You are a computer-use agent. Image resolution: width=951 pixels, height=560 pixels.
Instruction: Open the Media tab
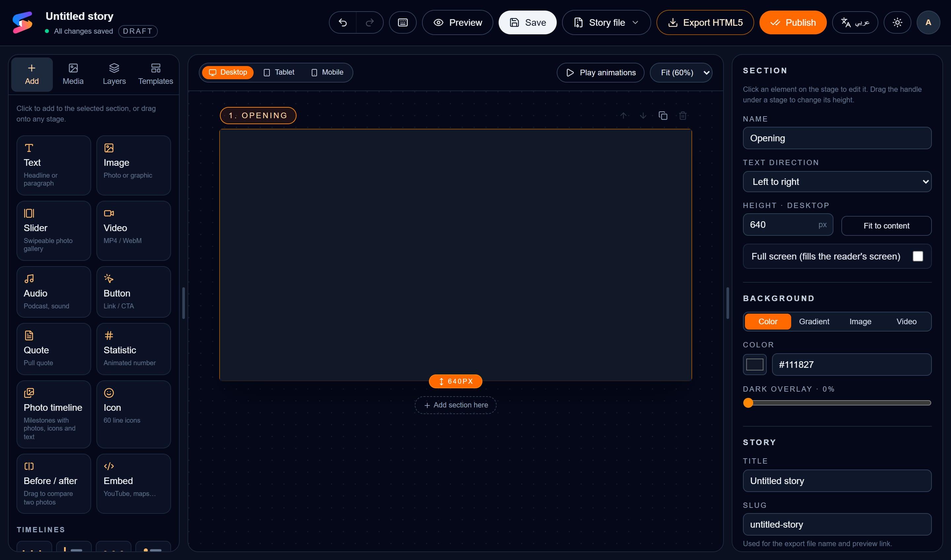click(73, 74)
